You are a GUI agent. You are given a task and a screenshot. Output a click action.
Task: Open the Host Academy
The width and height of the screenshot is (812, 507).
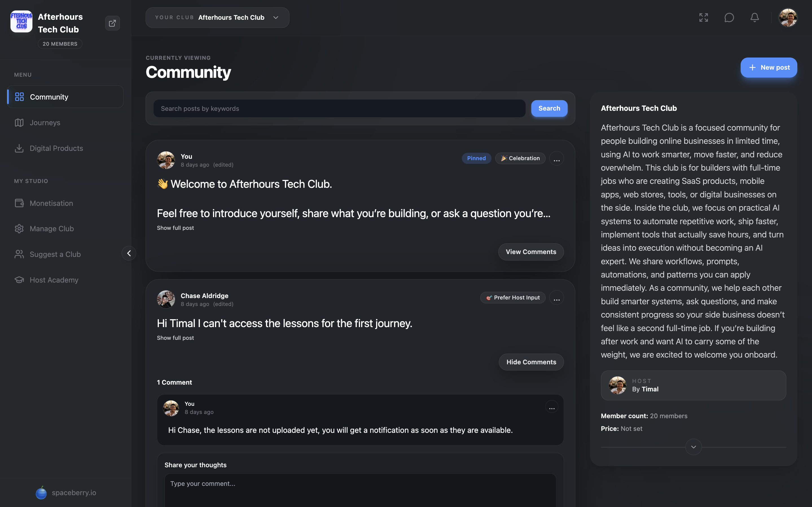(53, 280)
